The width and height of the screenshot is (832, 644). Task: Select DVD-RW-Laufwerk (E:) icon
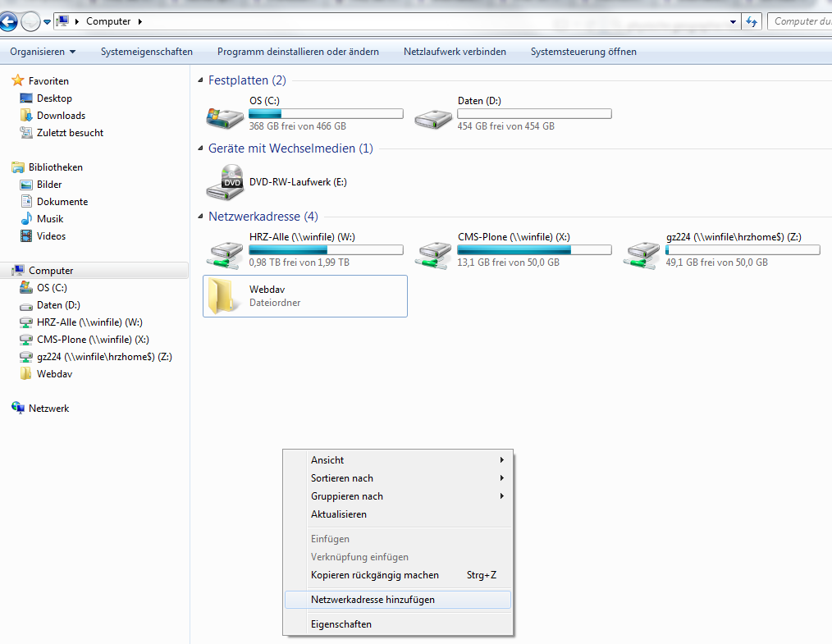pos(225,182)
